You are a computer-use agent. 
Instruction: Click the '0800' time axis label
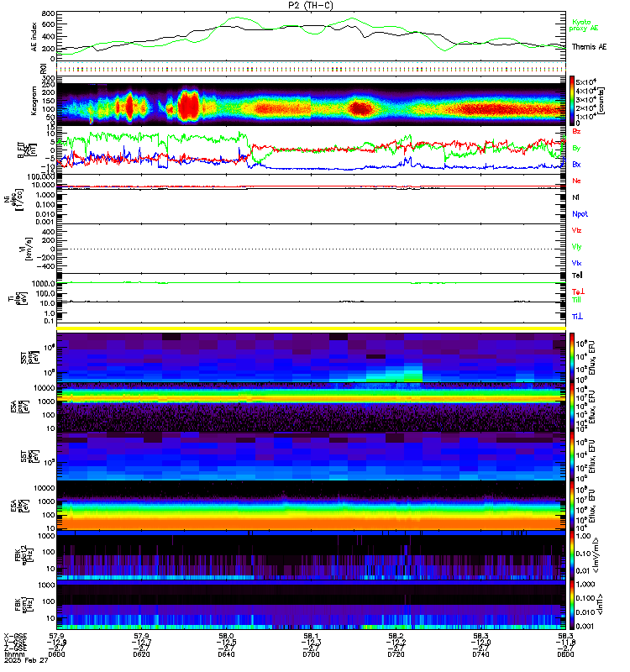[x=565, y=654]
